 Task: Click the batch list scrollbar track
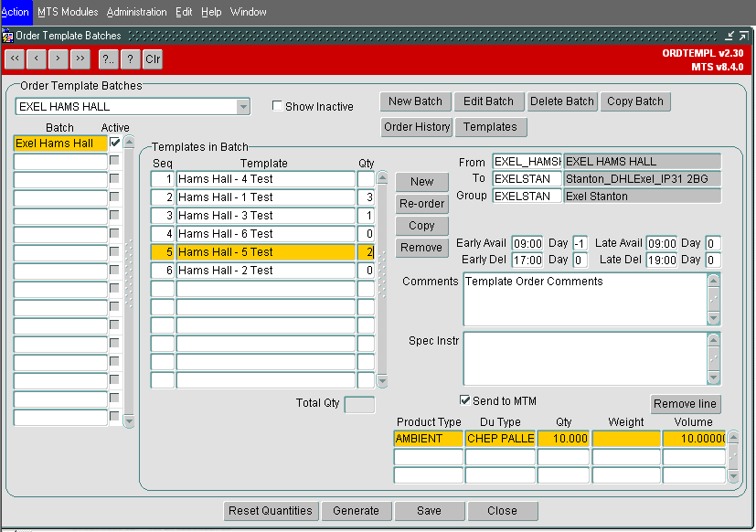click(129, 282)
